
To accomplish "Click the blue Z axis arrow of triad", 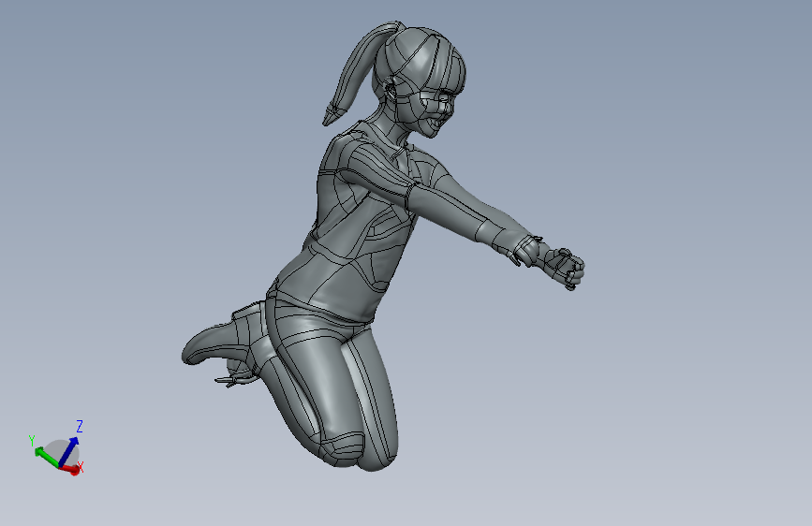I will coord(69,450).
